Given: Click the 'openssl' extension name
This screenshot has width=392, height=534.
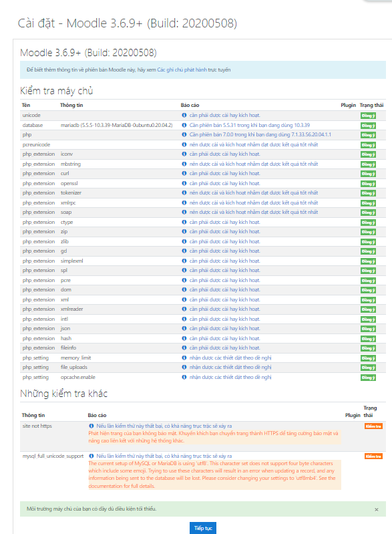Looking at the screenshot, I should pyautogui.click(x=69, y=183).
